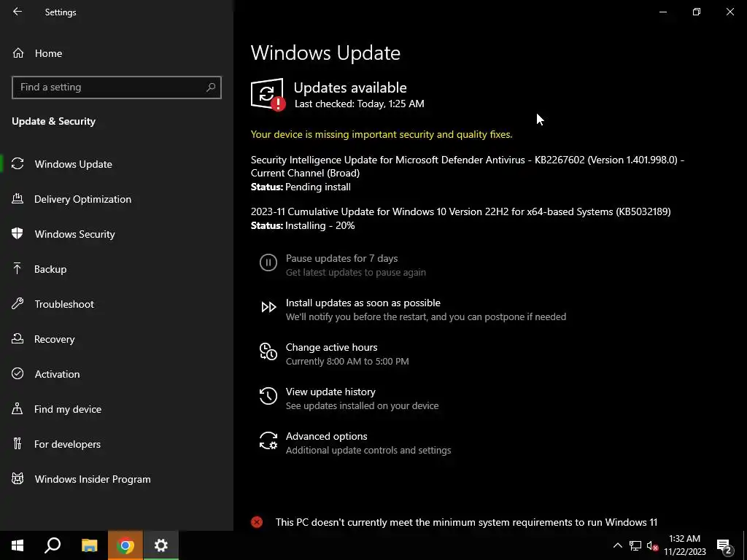This screenshot has height=560, width=747.
Task: Select Backup in sidebar
Action: (117, 269)
